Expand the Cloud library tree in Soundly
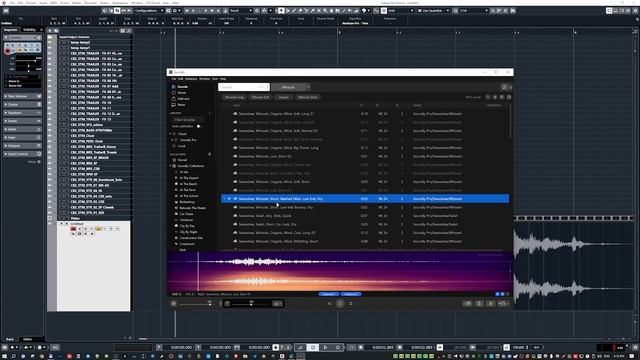Screen dimensions: 640x360 pos(171,134)
